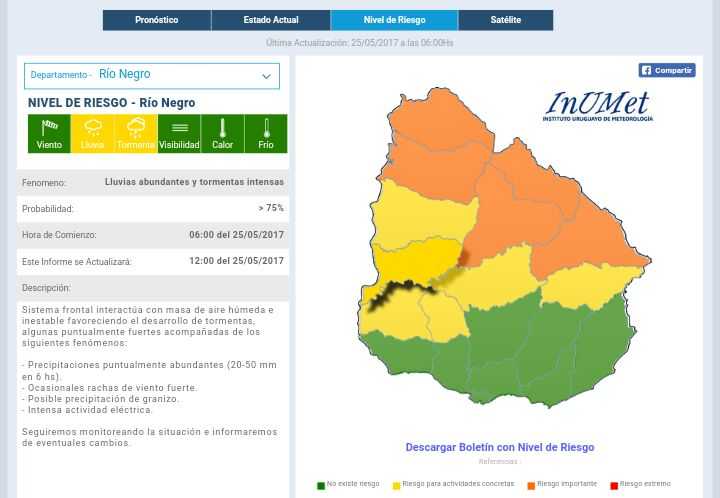The image size is (720, 498).
Task: Click the orange 'Riesgo importante' legend swatch
Action: (531, 485)
